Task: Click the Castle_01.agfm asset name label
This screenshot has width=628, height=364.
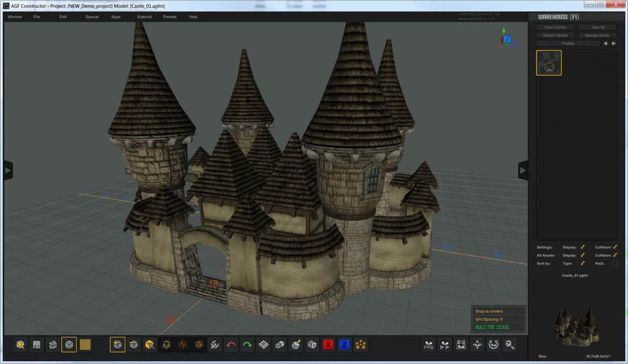Action: (575, 275)
